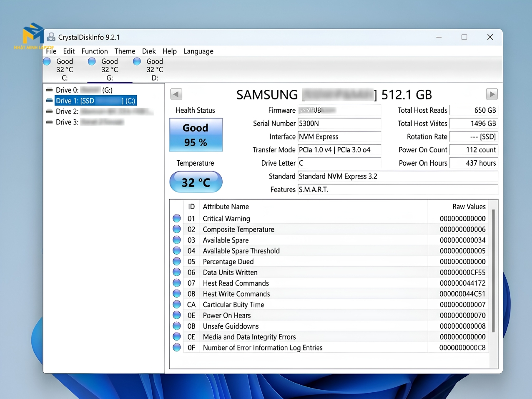Image resolution: width=532 pixels, height=399 pixels.
Task: Click raw value 000000044172
Action: pos(462,283)
